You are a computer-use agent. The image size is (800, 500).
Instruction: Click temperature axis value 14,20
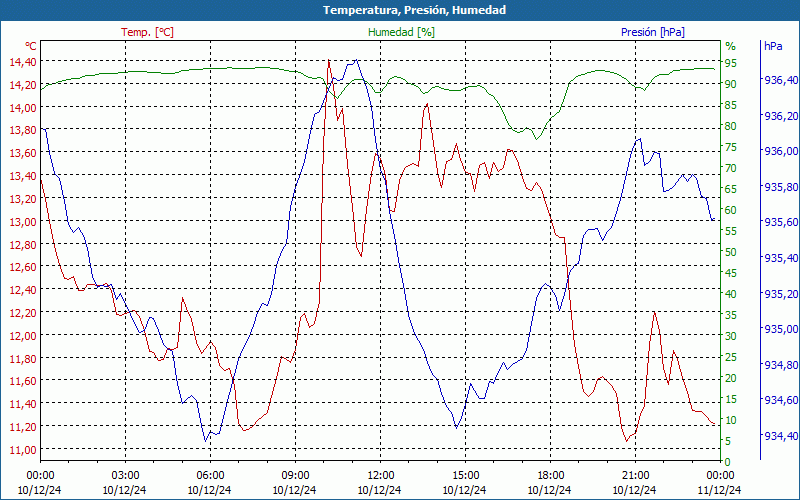point(23,85)
